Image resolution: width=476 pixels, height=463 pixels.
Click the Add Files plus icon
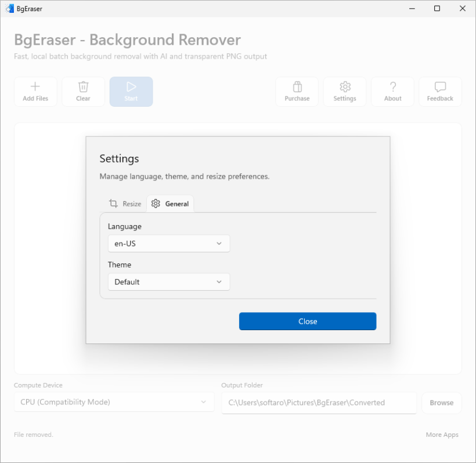tap(35, 87)
